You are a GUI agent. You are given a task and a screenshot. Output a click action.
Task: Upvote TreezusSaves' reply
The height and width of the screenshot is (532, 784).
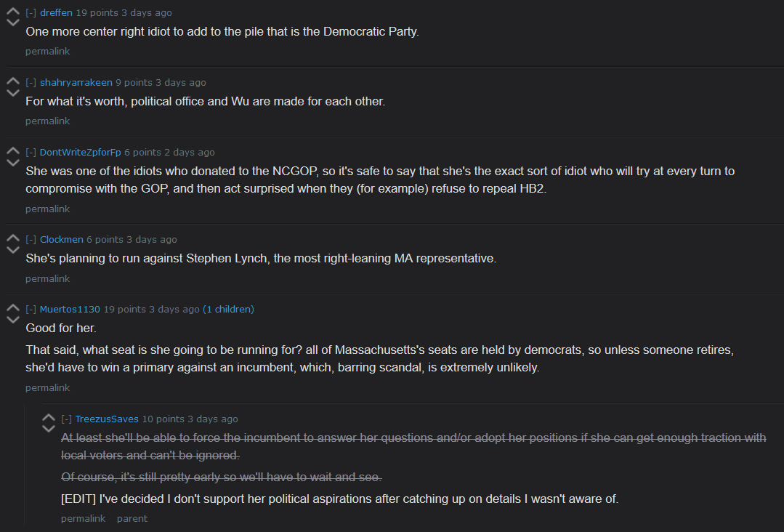(x=49, y=417)
